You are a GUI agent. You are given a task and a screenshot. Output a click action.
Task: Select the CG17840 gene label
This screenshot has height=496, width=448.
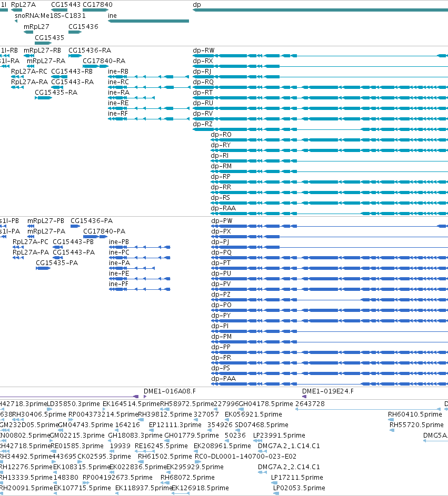pyautogui.click(x=97, y=5)
